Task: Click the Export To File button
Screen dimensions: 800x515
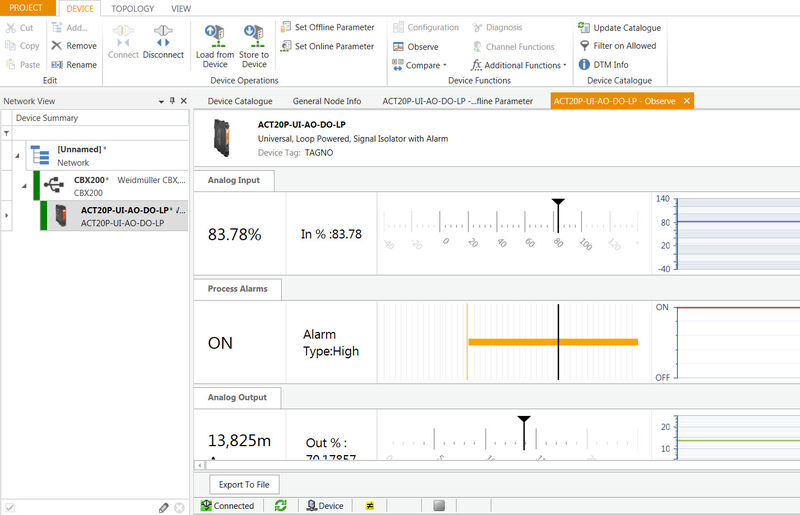Action: [x=245, y=484]
